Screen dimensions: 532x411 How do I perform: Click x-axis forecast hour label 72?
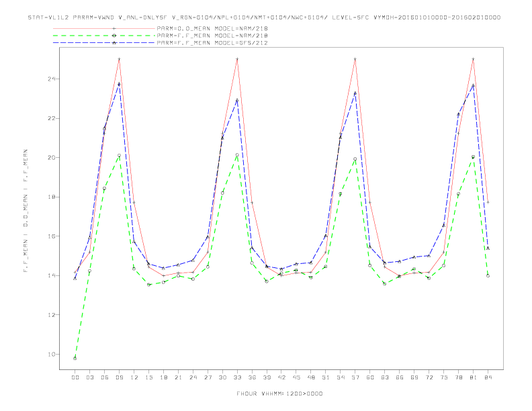pyautogui.click(x=429, y=377)
